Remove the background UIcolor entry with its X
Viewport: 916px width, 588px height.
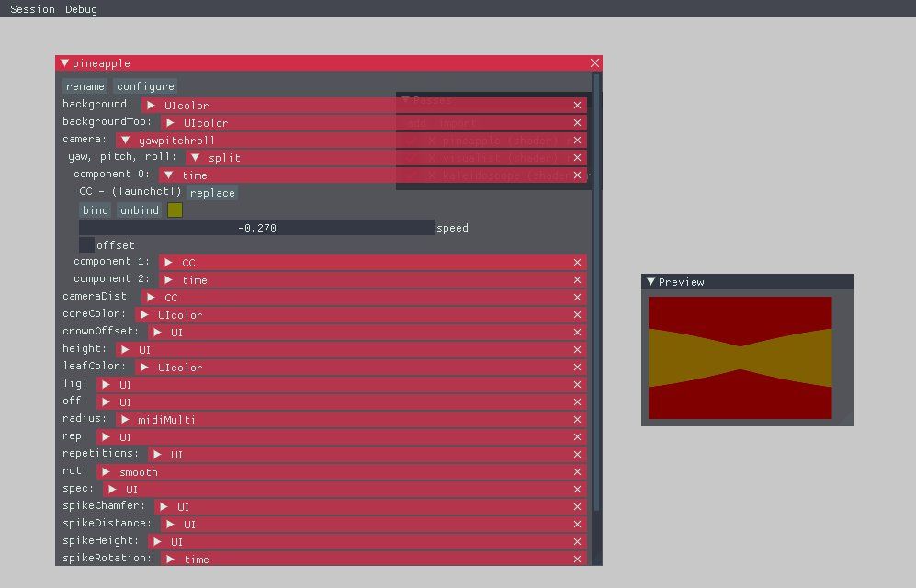[x=577, y=106]
